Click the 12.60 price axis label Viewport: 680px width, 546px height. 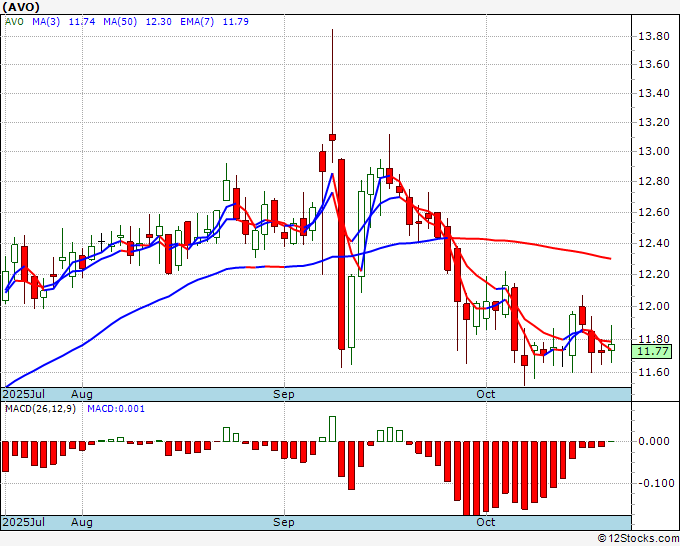pyautogui.click(x=654, y=212)
